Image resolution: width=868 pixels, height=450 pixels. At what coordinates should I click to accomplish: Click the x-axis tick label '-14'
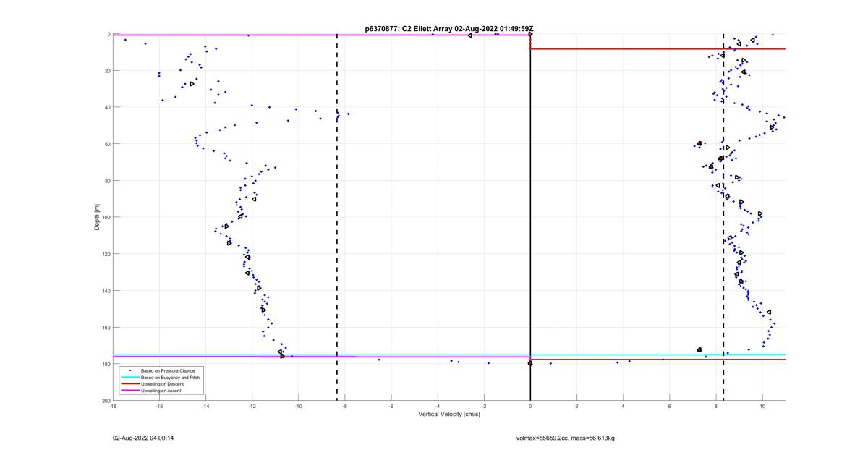(205, 406)
